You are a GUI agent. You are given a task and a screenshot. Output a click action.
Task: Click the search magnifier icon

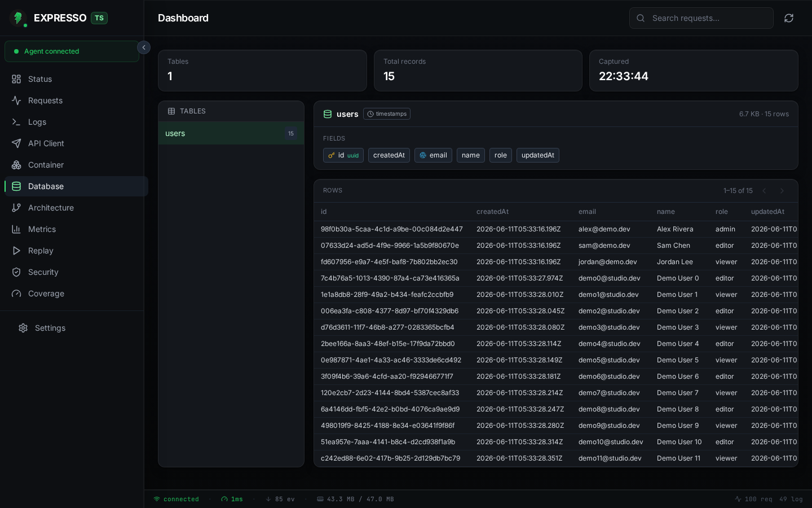tap(641, 18)
